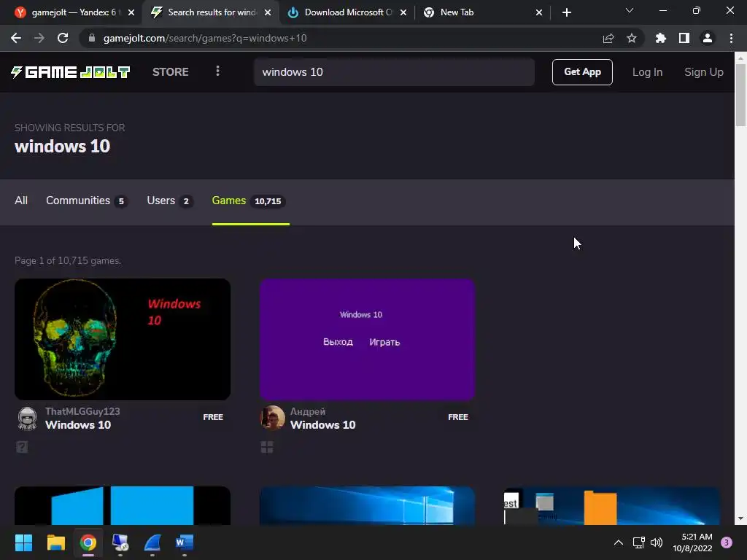Bookmark this page with the star
This screenshot has width=747, height=560.
point(632,38)
